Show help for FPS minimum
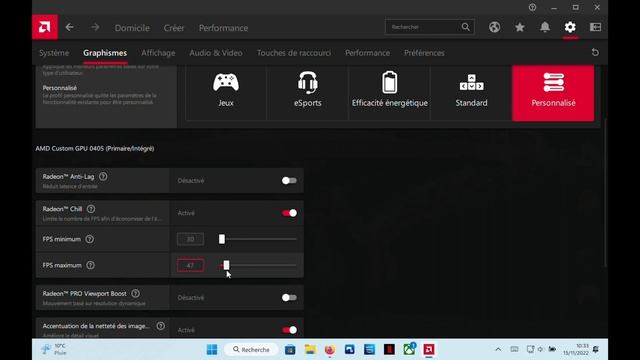The width and height of the screenshot is (640, 360). (x=89, y=239)
